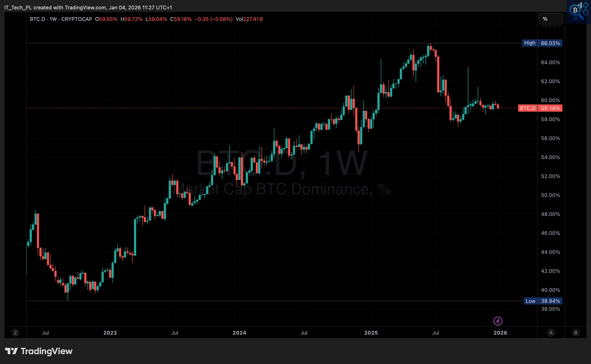Click the 1W interval in legend
Image resolution: width=591 pixels, height=364 pixels.
tap(53, 19)
